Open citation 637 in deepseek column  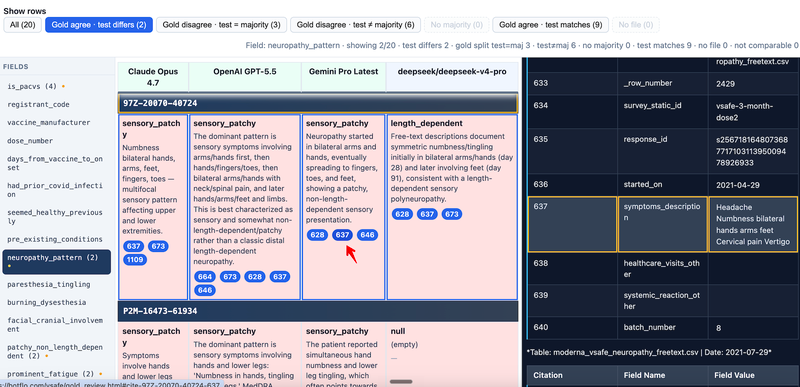(x=427, y=214)
